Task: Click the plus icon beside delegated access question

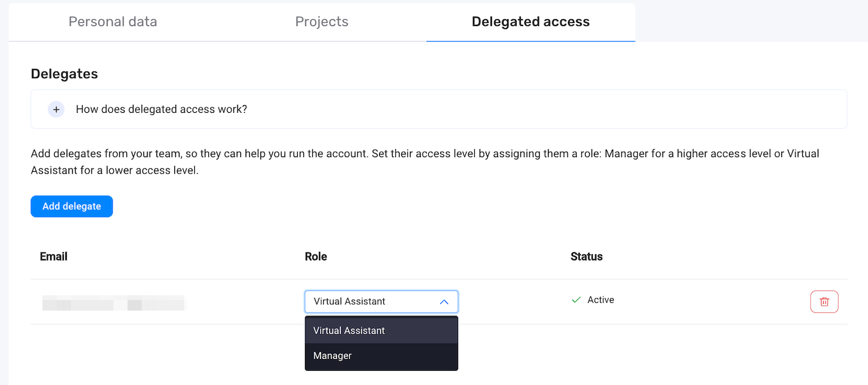Action: [x=56, y=109]
